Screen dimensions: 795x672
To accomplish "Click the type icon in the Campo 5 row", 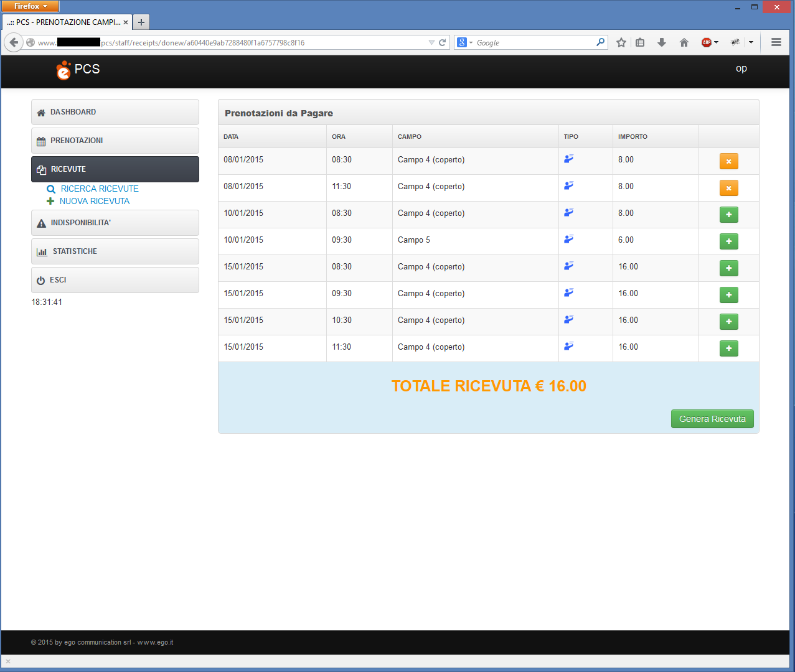I will click(568, 239).
